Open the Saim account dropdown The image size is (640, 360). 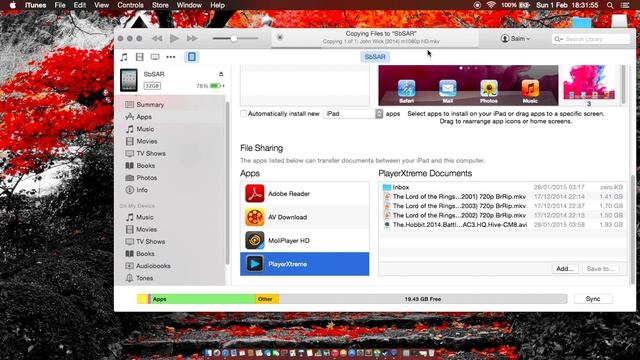[515, 38]
